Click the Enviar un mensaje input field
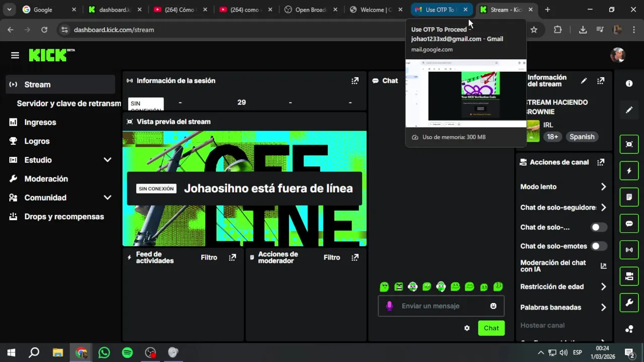The width and height of the screenshot is (644, 362). click(441, 306)
